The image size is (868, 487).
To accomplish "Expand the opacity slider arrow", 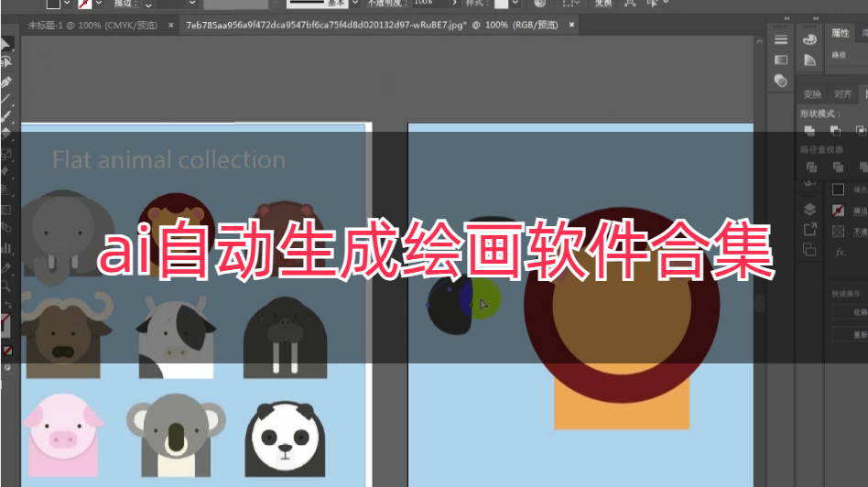I will coord(454,4).
